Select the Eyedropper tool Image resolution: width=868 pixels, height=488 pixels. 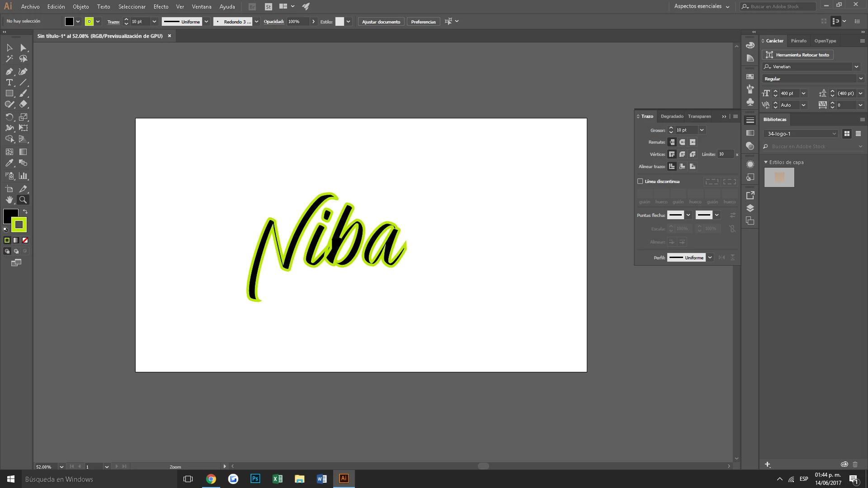click(x=9, y=163)
